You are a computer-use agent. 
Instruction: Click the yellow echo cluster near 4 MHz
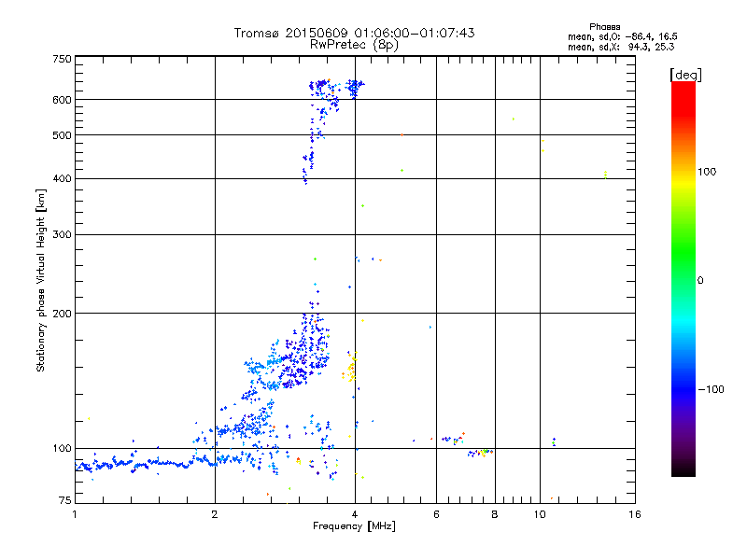coord(350,368)
